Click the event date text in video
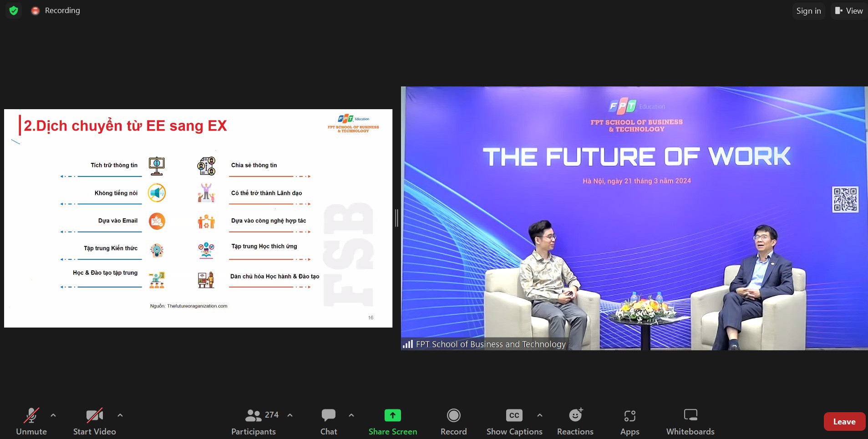868x439 pixels. click(637, 181)
